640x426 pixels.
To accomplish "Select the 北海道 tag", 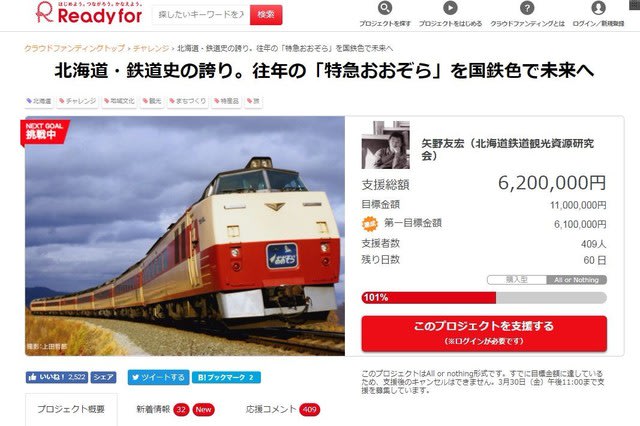I will [x=39, y=101].
